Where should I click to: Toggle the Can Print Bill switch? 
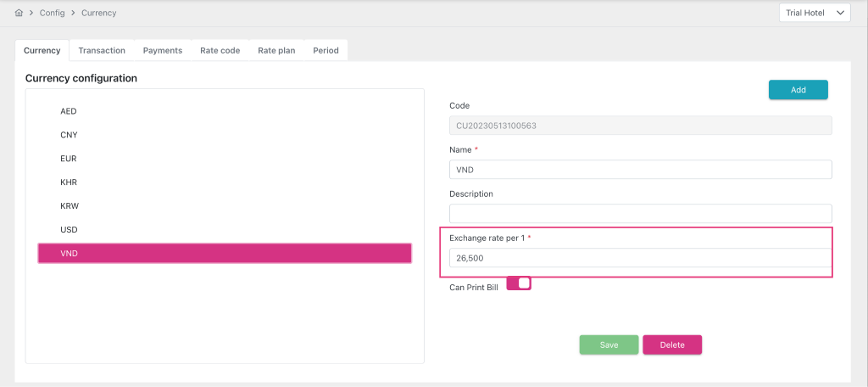519,283
